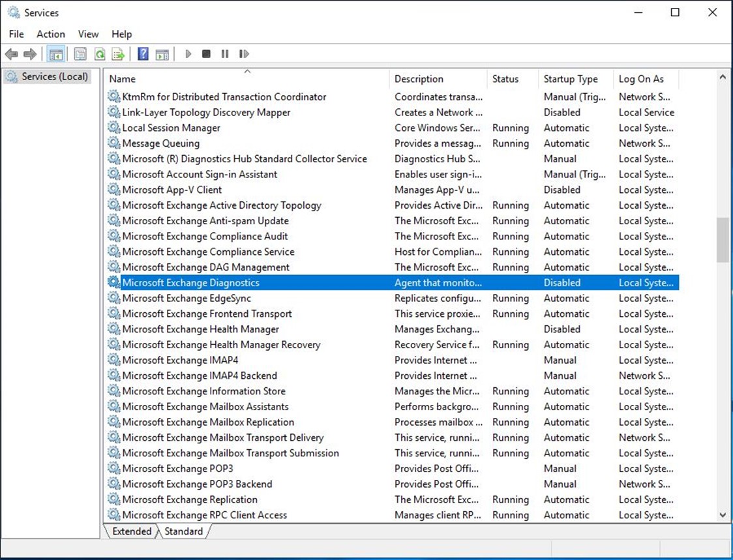733x560 pixels.
Task: Click gear icon beside Microsoft Exchange DAG Management
Action: [113, 267]
